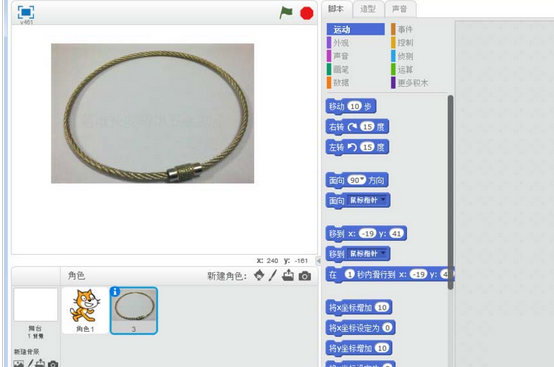This screenshot has height=367, width=554.
Task: Click the 左转 15 度 block
Action: click(357, 147)
